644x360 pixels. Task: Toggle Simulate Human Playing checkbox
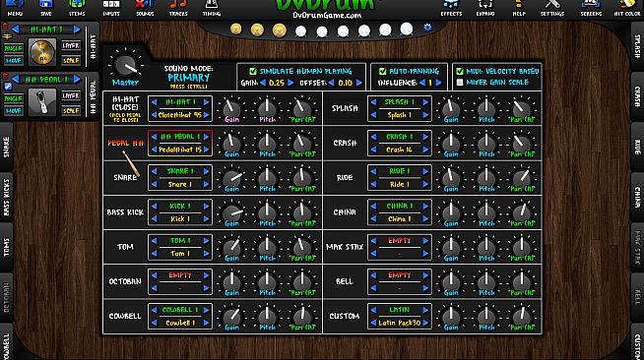[253, 72]
